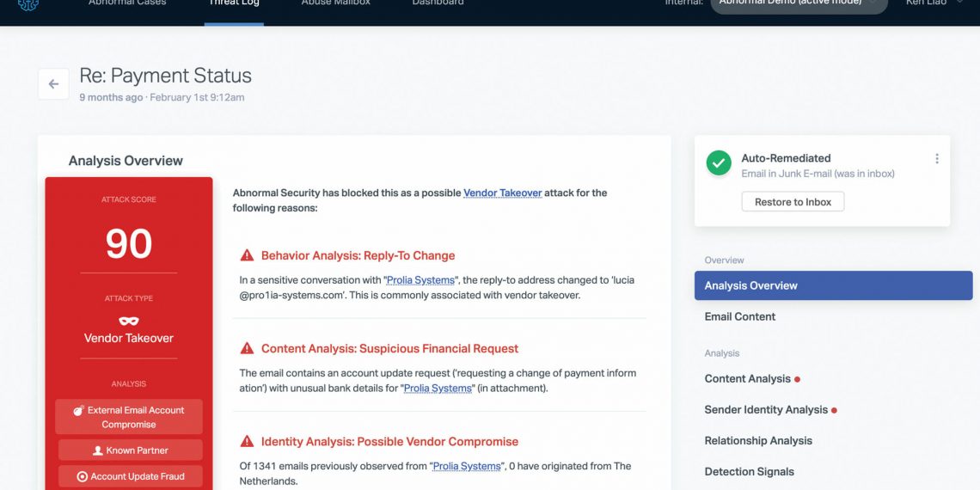Open the three-dot menu on Auto-Remediated card
The width and height of the screenshot is (980, 490).
[936, 159]
